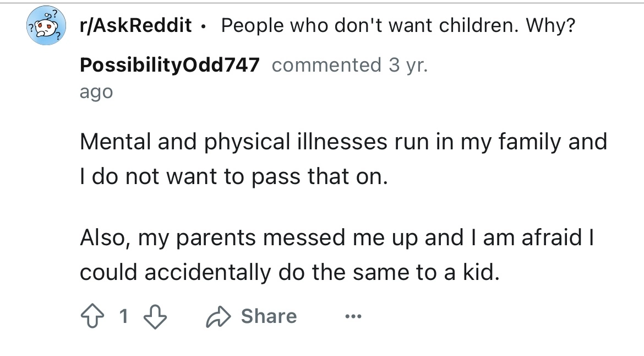The width and height of the screenshot is (644, 356).
Task: Click the line "Mental and physical illnesses run"
Action: click(342, 142)
